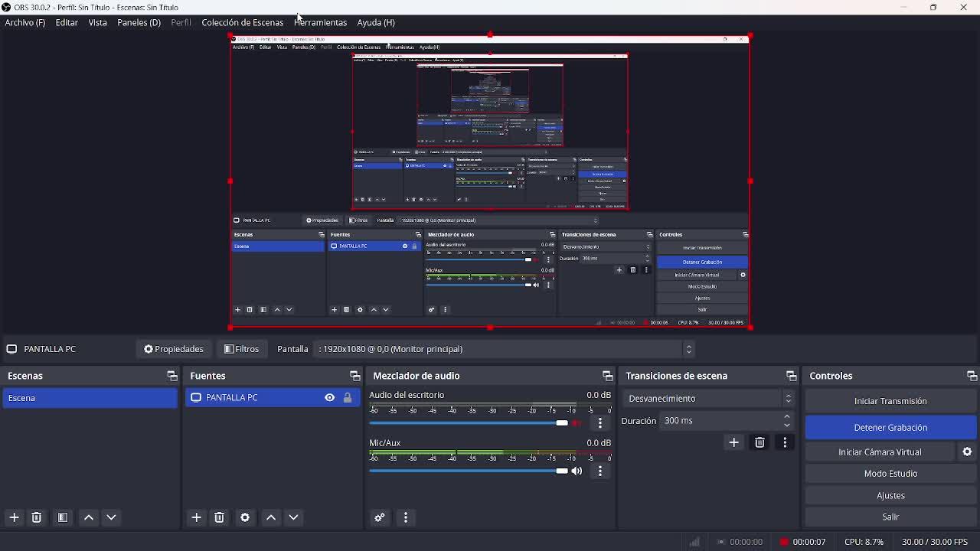Open the Colección de Escenas menu
The width and height of the screenshot is (980, 551).
(x=242, y=22)
